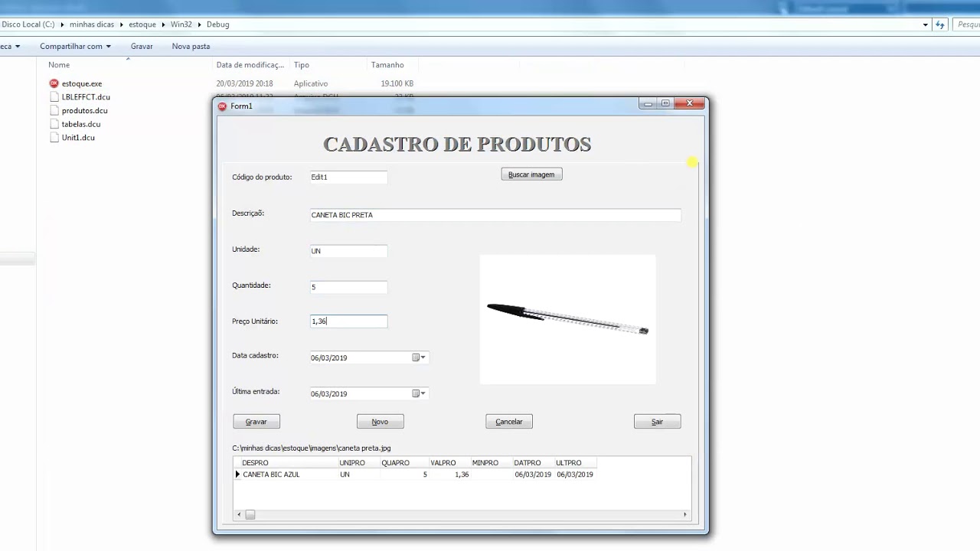Click the Descrição input field
Viewport: 980px width, 551px height.
tap(495, 215)
